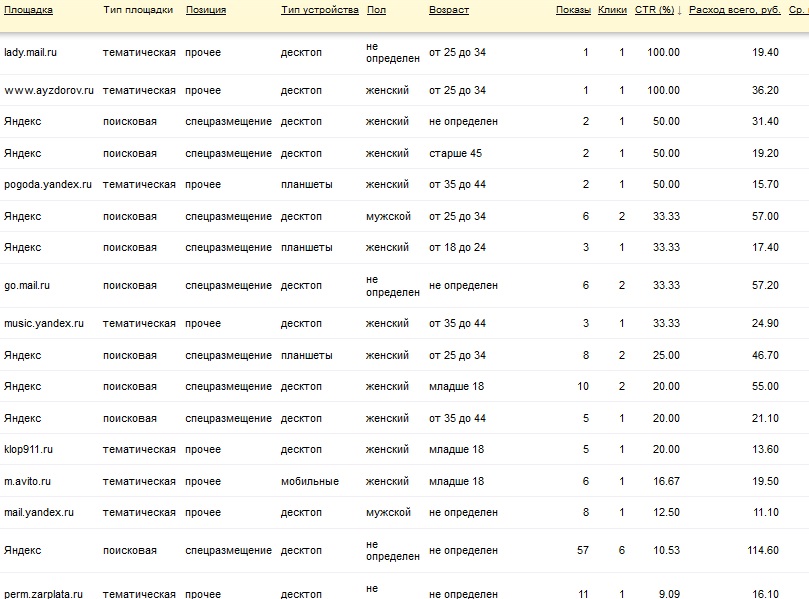809x599 pixels.
Task: Sort by Тип устройства column header
Action: [x=319, y=10]
